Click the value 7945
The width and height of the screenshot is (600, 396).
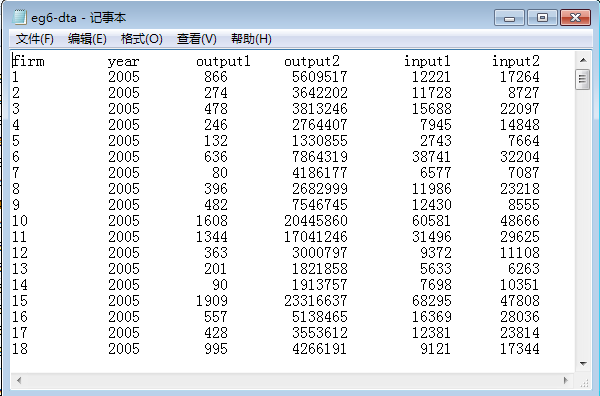click(x=435, y=125)
